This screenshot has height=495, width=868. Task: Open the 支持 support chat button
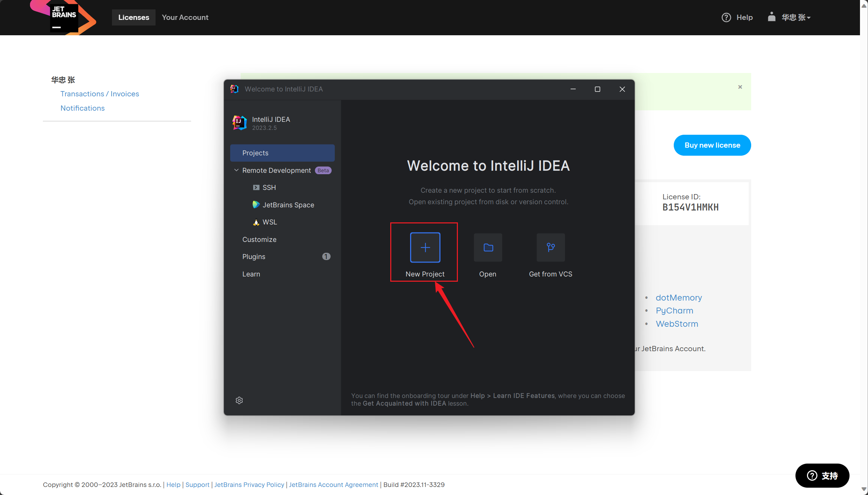tap(822, 475)
